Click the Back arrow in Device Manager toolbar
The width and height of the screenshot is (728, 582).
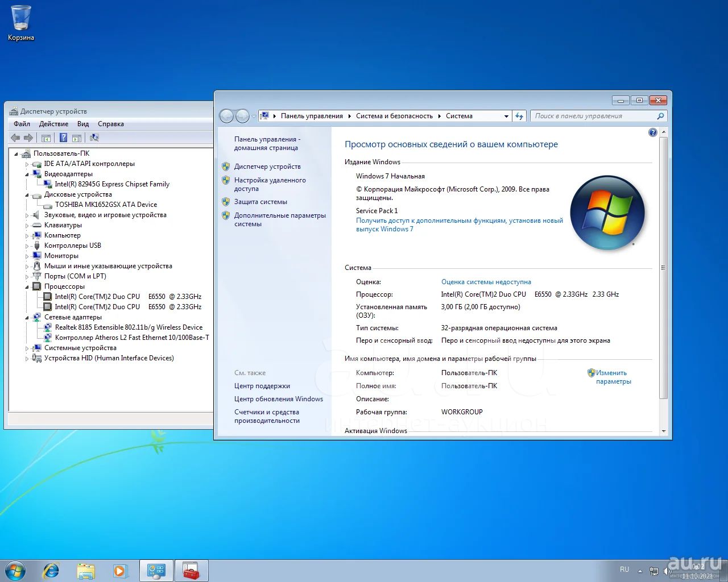click(15, 138)
